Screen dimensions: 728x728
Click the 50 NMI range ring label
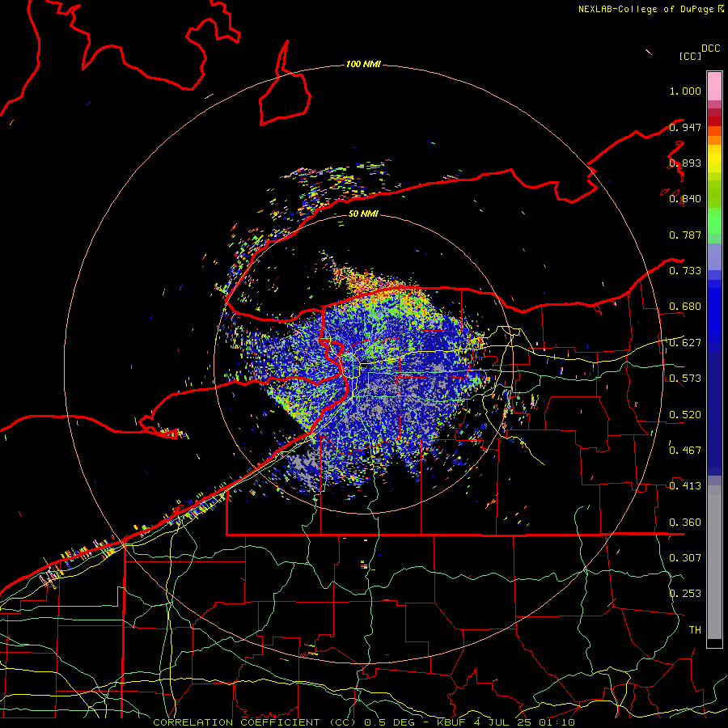(363, 214)
